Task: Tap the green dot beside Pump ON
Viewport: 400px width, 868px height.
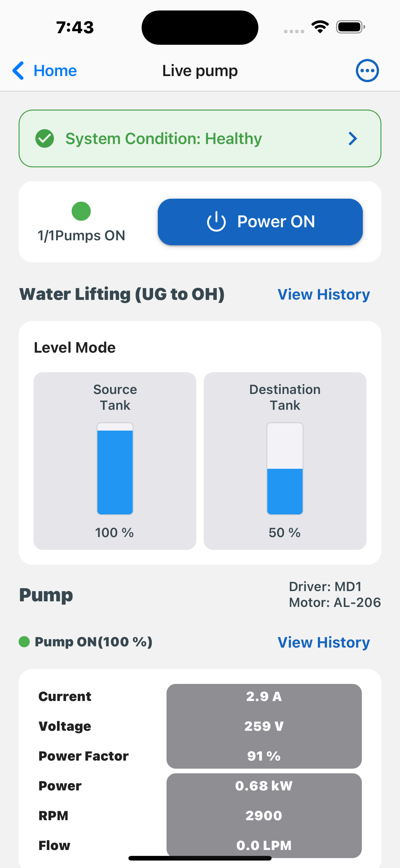Action: 24,642
